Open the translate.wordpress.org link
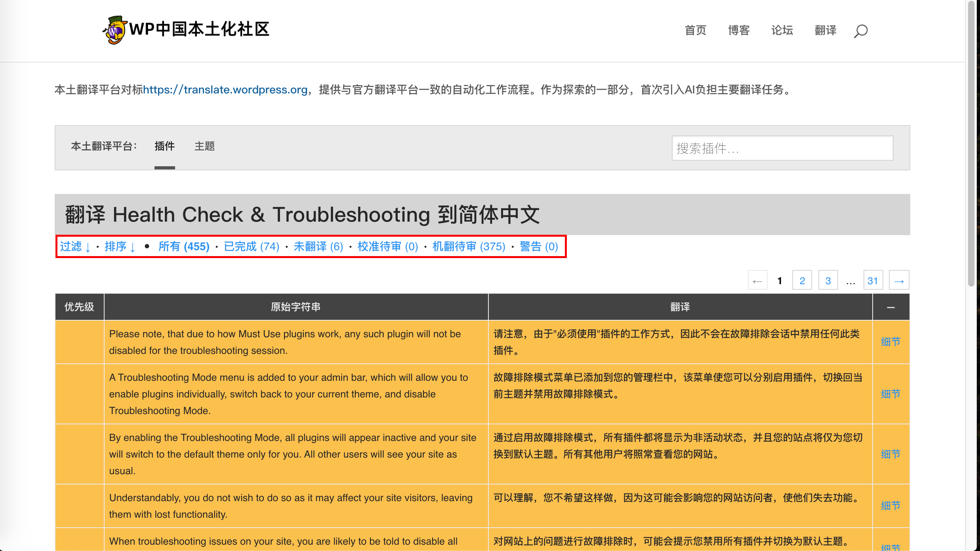Image resolution: width=980 pixels, height=551 pixels. pyautogui.click(x=225, y=90)
